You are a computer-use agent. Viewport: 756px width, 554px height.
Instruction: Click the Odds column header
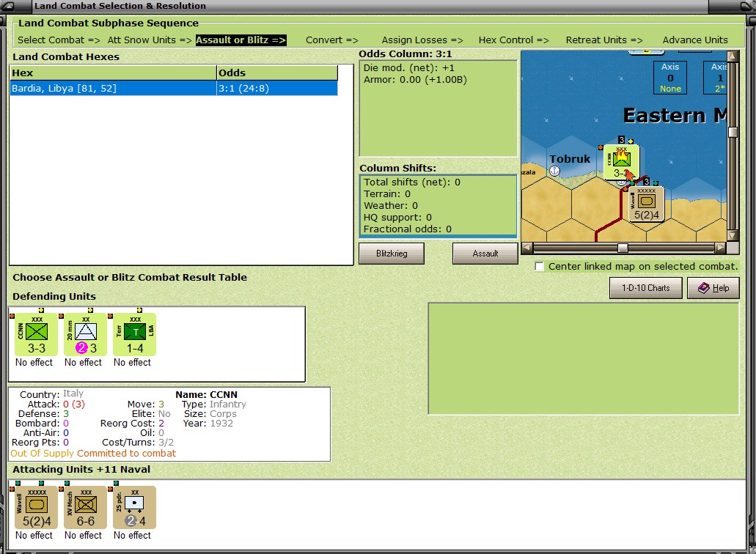click(x=277, y=73)
